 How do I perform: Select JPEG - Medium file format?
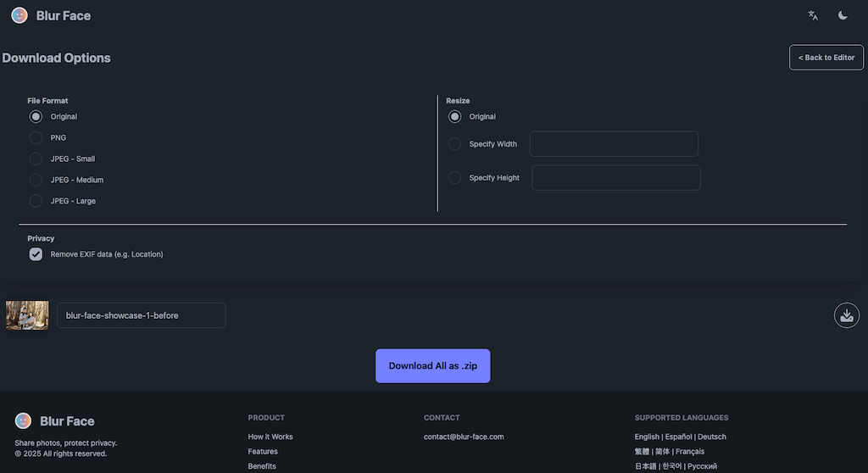click(x=36, y=180)
